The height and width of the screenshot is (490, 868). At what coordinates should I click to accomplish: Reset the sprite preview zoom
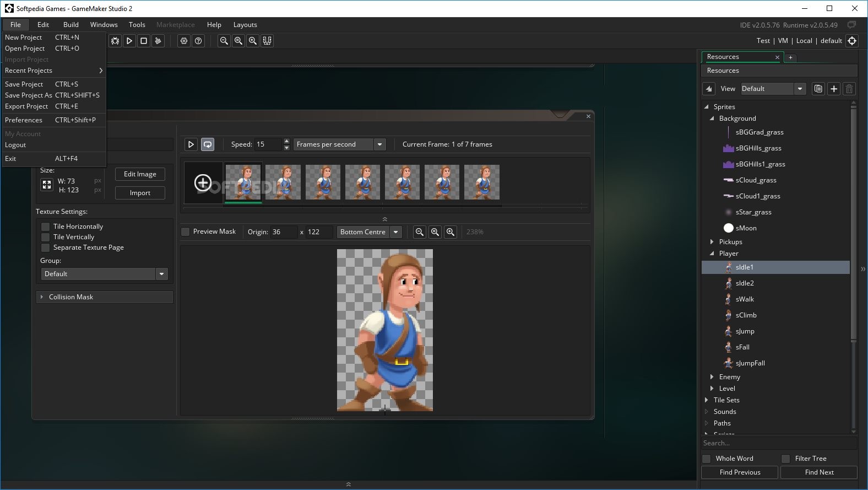point(435,232)
